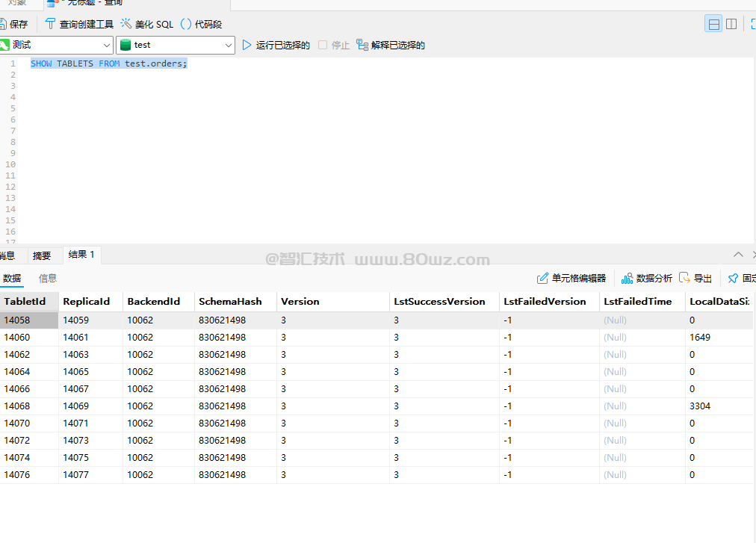
Task: Collapse the results panel with the chevron
Action: click(x=738, y=255)
